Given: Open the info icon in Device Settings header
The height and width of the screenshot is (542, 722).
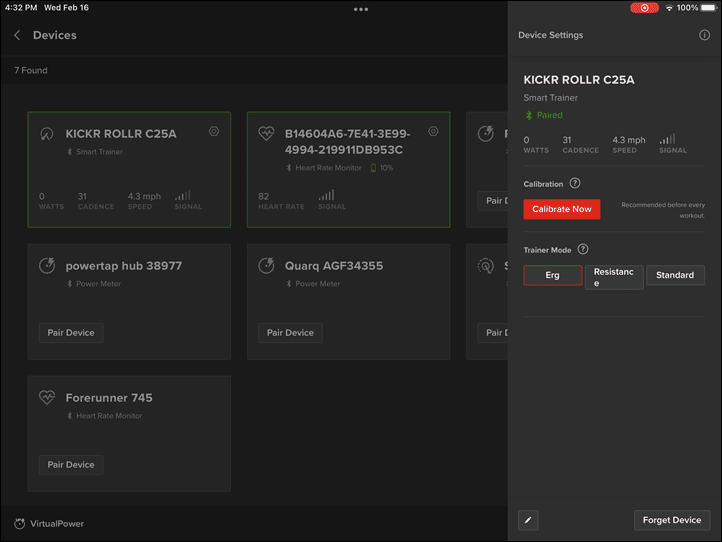Looking at the screenshot, I should pos(704,35).
